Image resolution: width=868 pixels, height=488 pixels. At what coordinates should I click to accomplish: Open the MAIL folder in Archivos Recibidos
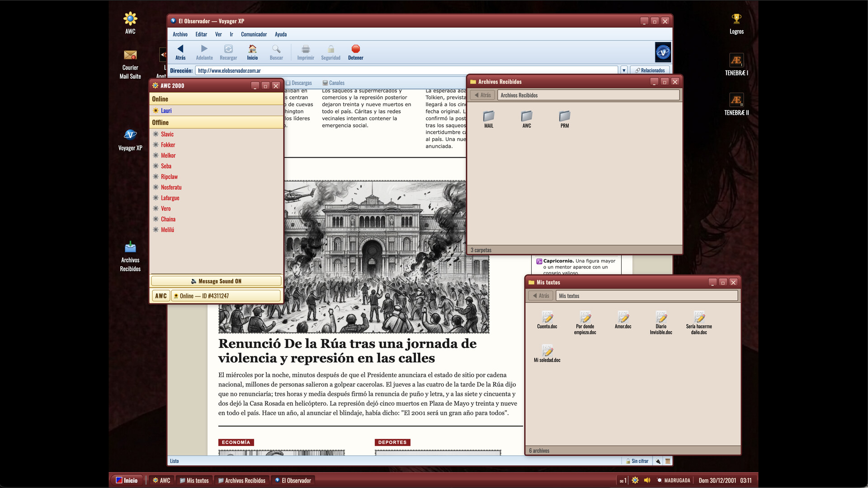pyautogui.click(x=489, y=119)
